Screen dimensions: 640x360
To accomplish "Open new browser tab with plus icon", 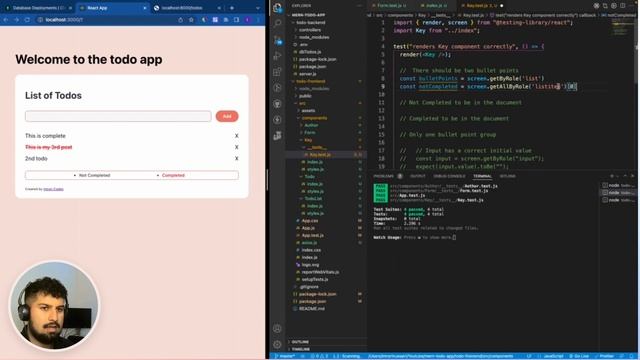I will [x=232, y=8].
